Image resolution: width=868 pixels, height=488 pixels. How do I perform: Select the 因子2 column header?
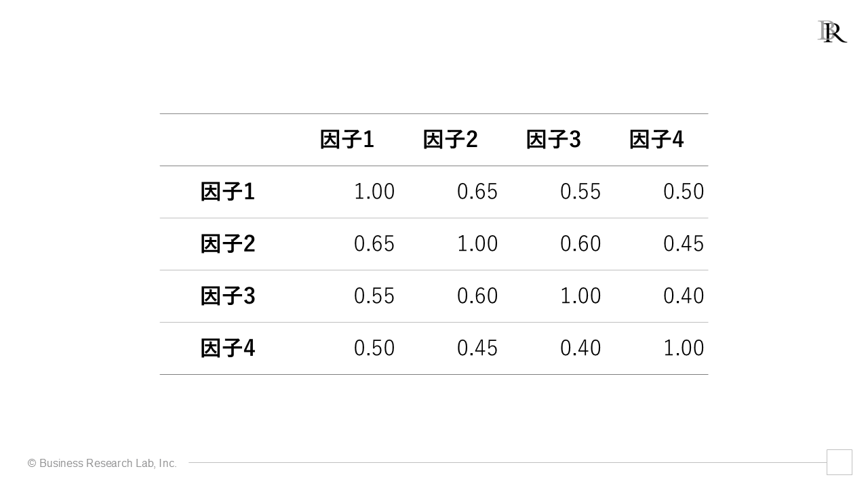[x=450, y=140]
